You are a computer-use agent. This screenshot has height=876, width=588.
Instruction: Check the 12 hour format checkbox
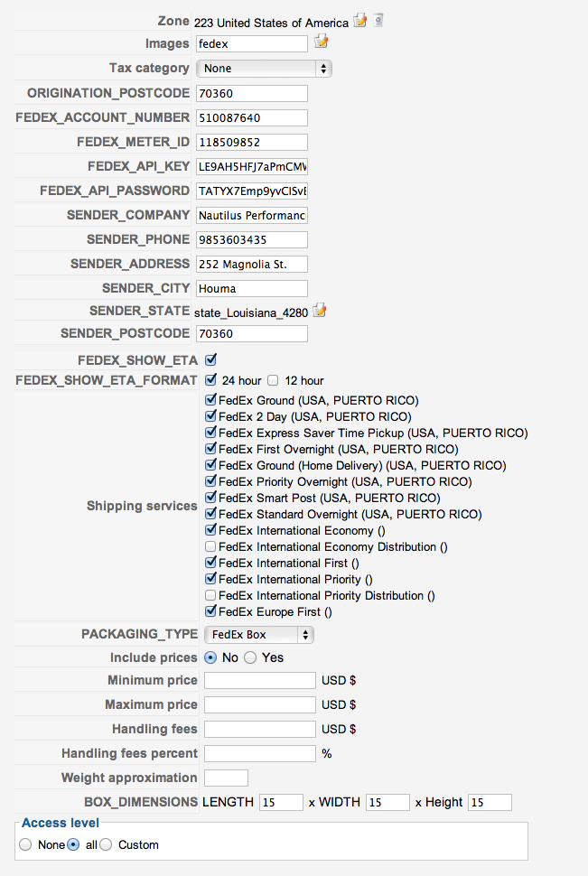pyautogui.click(x=273, y=380)
